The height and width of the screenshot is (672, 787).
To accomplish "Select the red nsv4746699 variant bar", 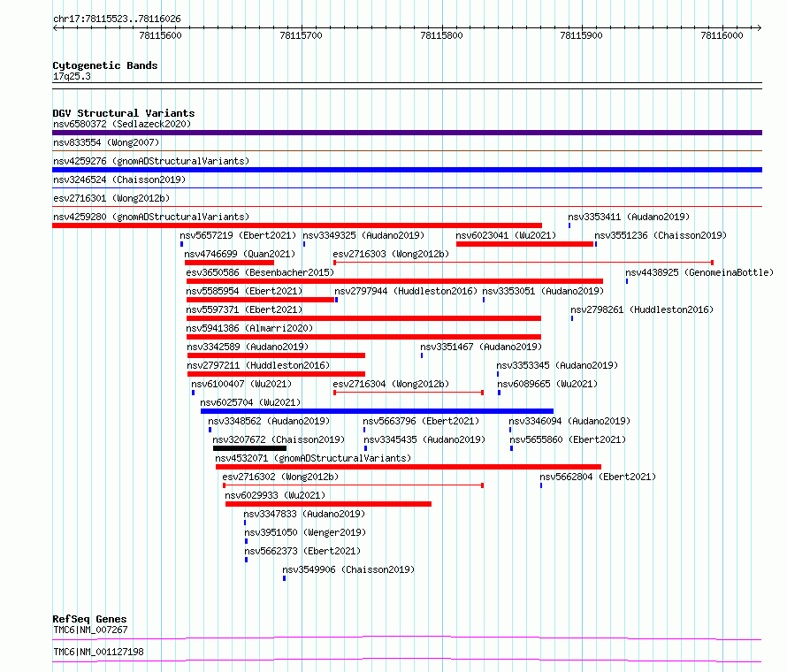I will pos(229,263).
